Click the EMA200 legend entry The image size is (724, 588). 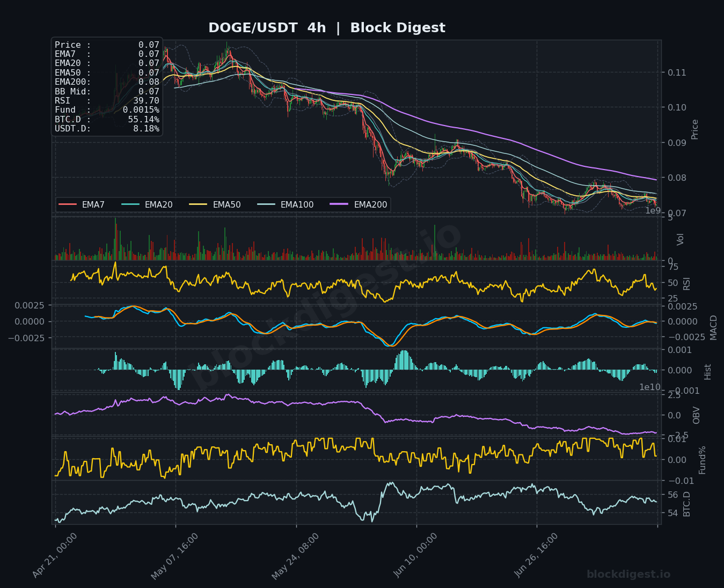pos(359,204)
